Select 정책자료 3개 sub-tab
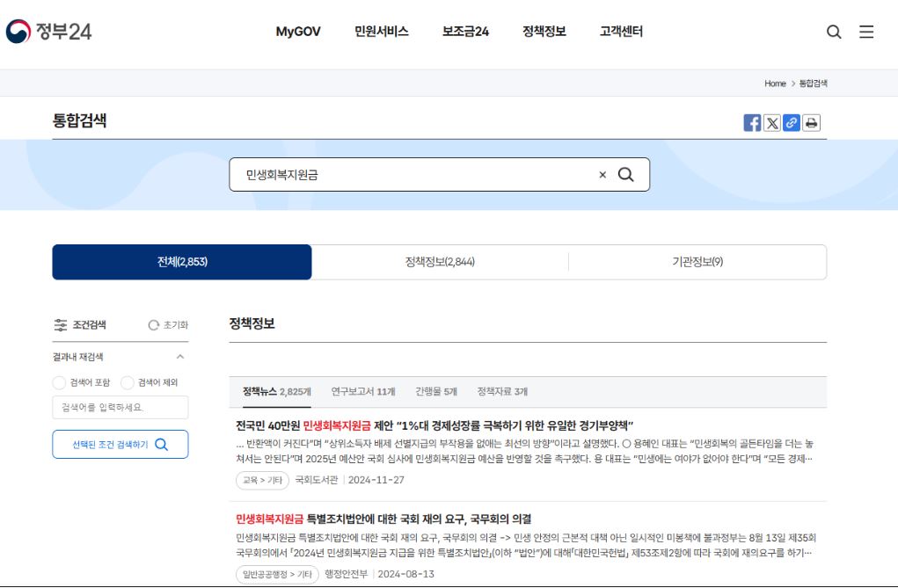The image size is (898, 588). [502, 392]
